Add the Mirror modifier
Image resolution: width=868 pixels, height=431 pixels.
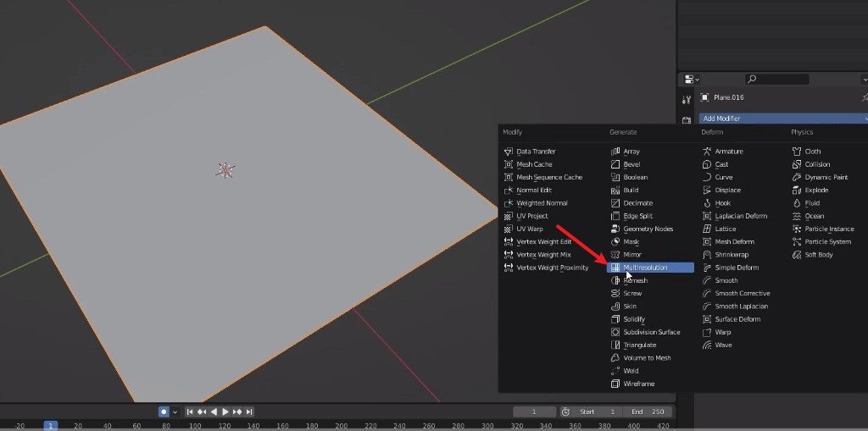626,255
